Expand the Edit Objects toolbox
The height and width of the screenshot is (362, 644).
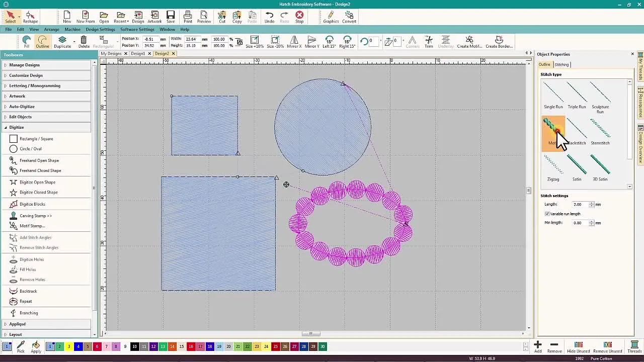click(x=47, y=117)
